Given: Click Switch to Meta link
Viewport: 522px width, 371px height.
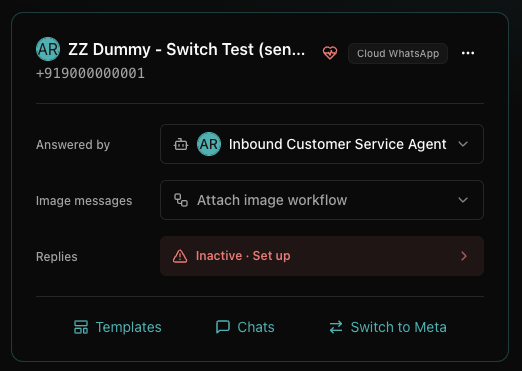Looking at the screenshot, I should [388, 327].
